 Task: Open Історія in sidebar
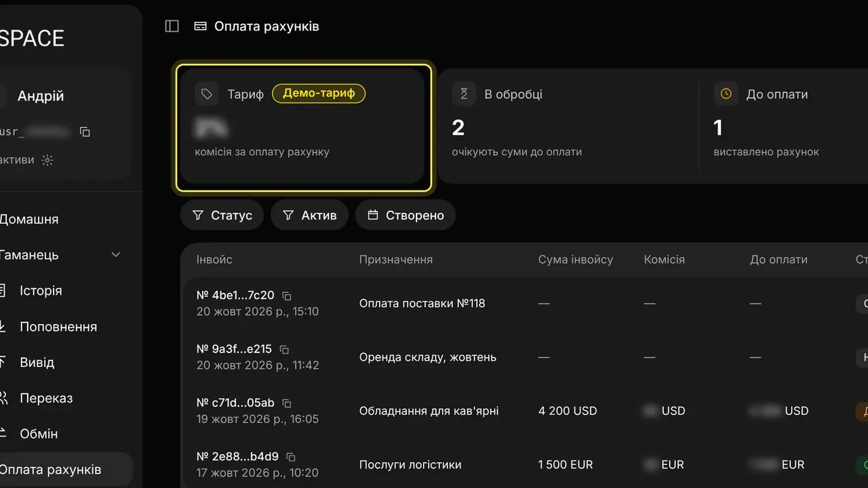point(41,291)
